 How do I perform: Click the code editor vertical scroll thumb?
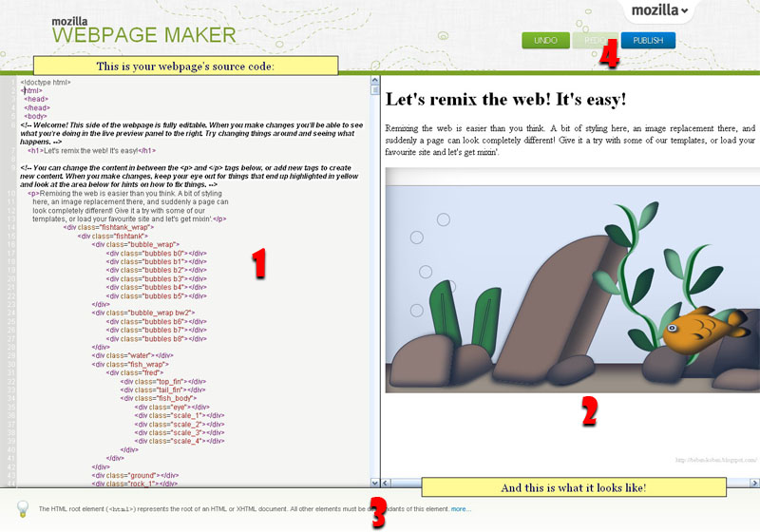[374, 89]
